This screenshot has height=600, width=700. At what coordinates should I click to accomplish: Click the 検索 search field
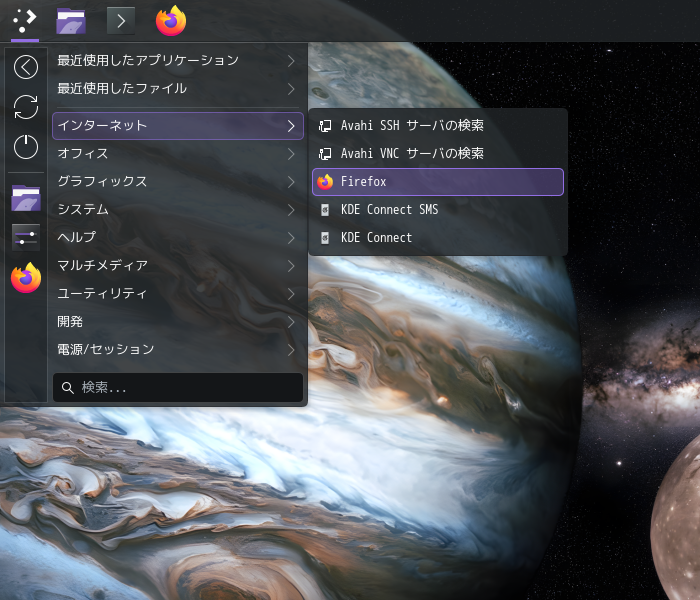pos(178,388)
